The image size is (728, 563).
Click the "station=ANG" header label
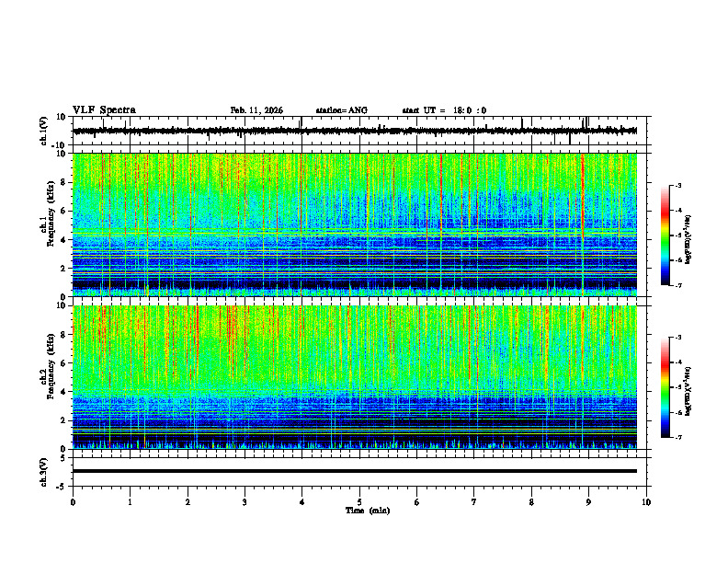[341, 110]
